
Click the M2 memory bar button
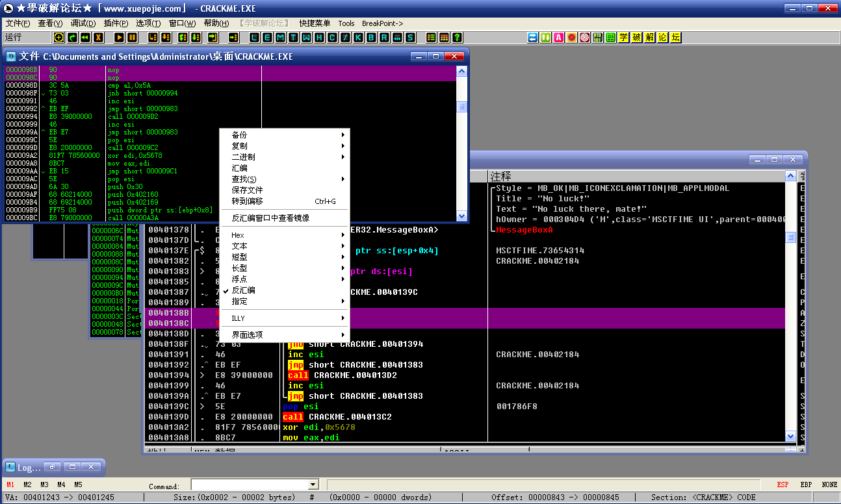pos(27,485)
